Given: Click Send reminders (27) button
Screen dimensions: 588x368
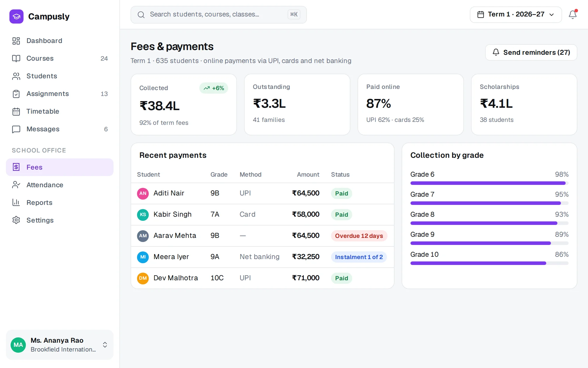Looking at the screenshot, I should click(x=531, y=52).
